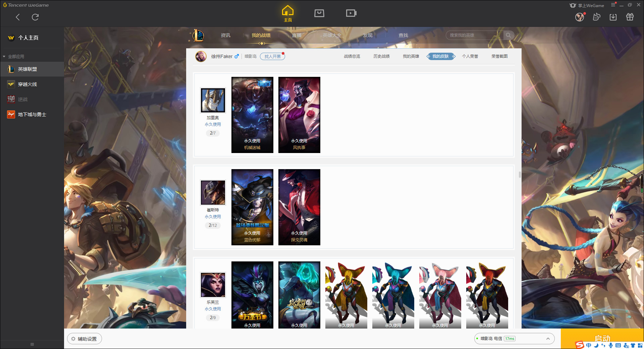The height and width of the screenshot is (349, 644).
Task: Open the 历史战绩 sub-tab
Action: pos(381,56)
